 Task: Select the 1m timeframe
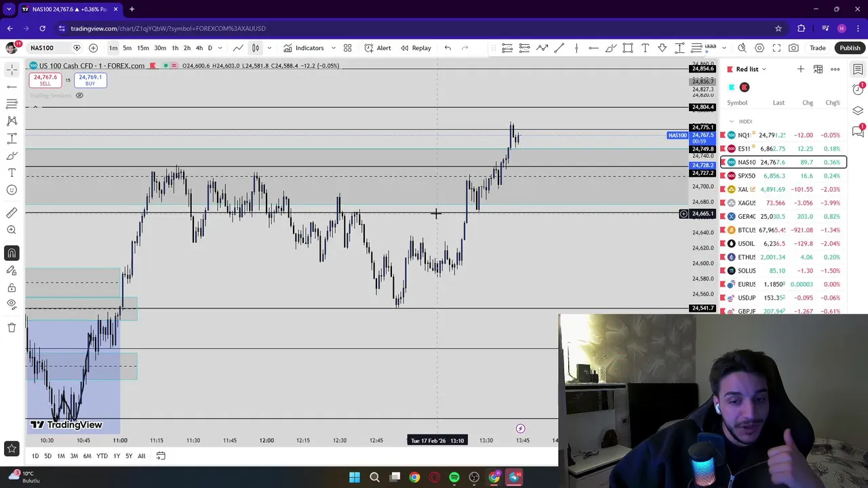[113, 48]
